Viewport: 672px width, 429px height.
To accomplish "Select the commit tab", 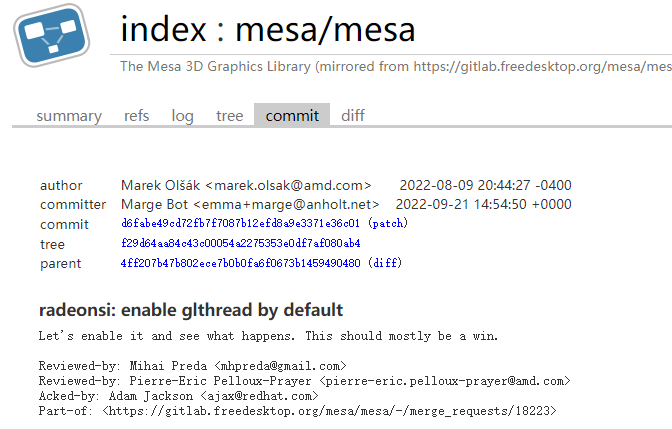I will (292, 115).
